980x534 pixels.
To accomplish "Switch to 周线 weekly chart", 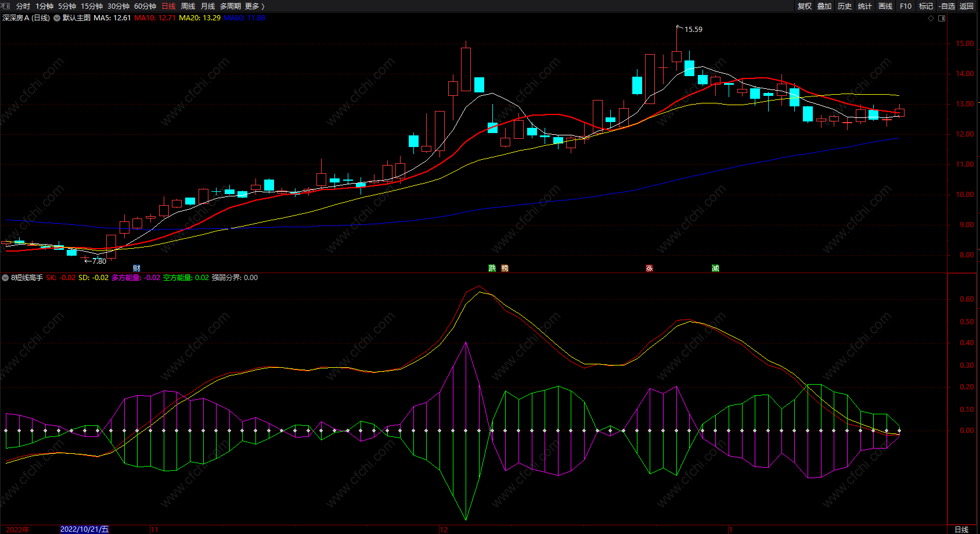I will pos(188,6).
